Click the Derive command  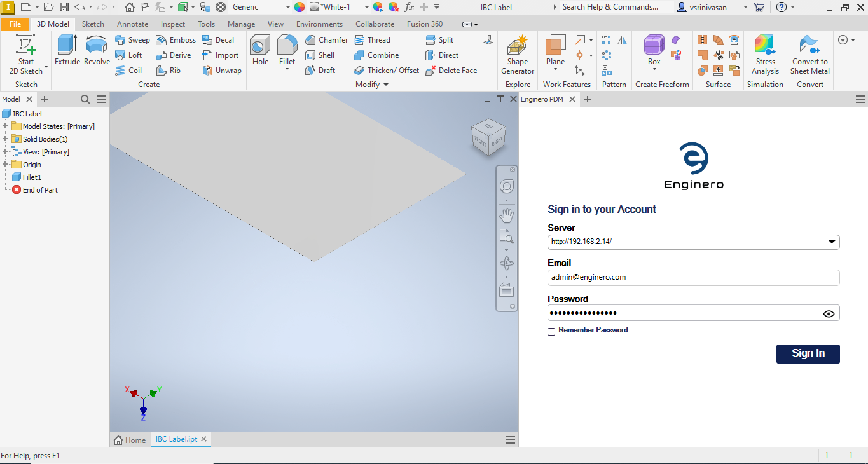[x=174, y=55]
